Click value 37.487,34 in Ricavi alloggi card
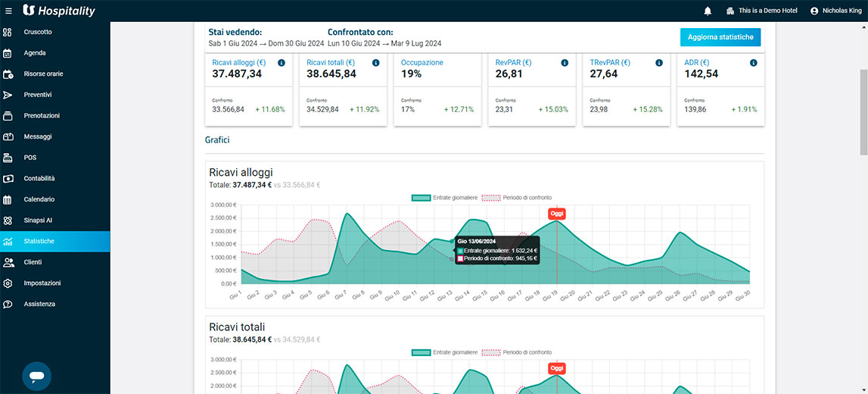This screenshot has width=868, height=394. pos(237,74)
